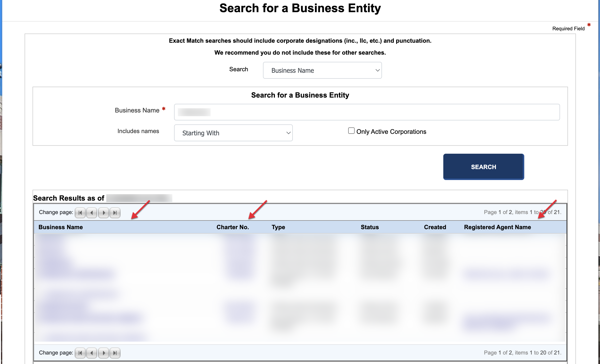The width and height of the screenshot is (600, 364).
Task: Focus the Business Name input field
Action: [x=367, y=112]
